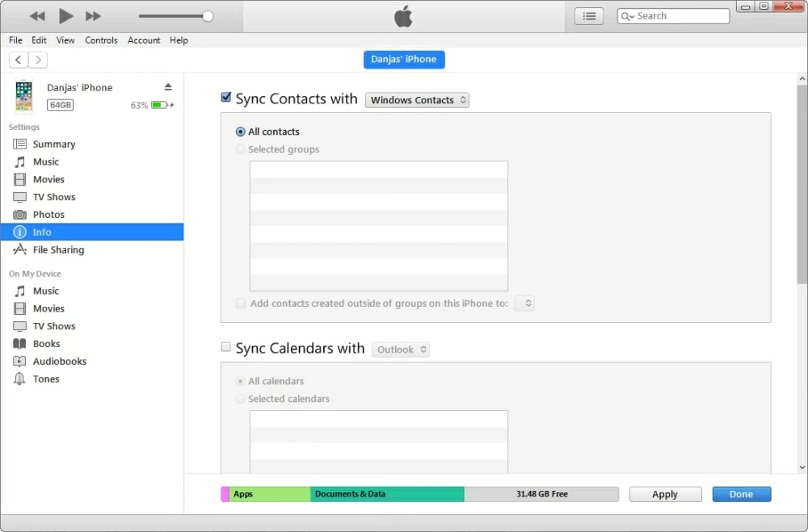This screenshot has width=808, height=532.
Task: Expand the Windows Contacts dropdown
Action: (x=417, y=100)
